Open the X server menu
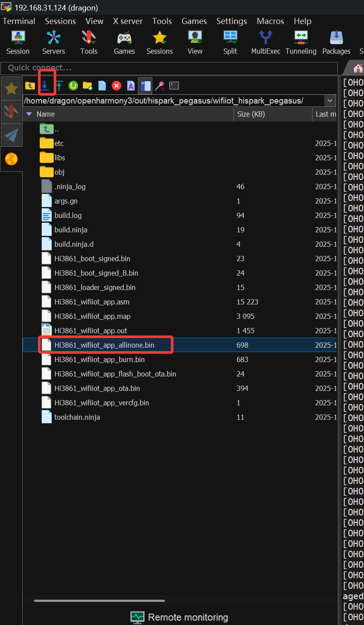The height and width of the screenshot is (625, 364). click(128, 21)
